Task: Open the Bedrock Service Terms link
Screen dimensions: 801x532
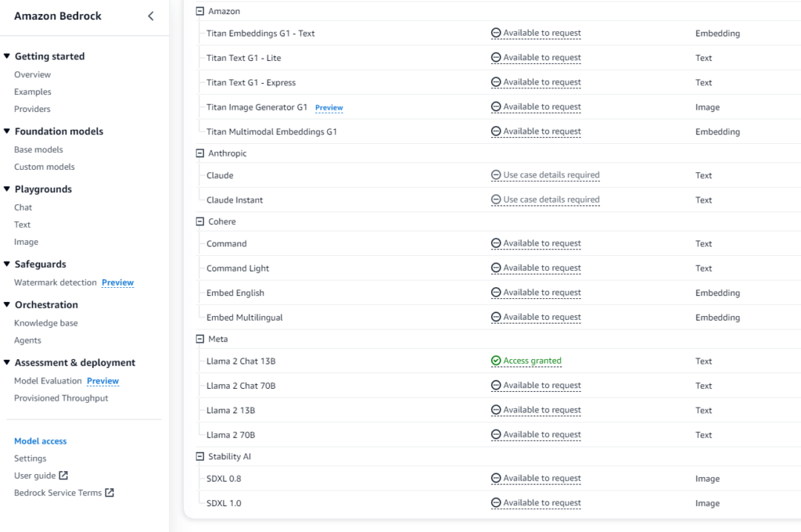Action: pos(58,493)
